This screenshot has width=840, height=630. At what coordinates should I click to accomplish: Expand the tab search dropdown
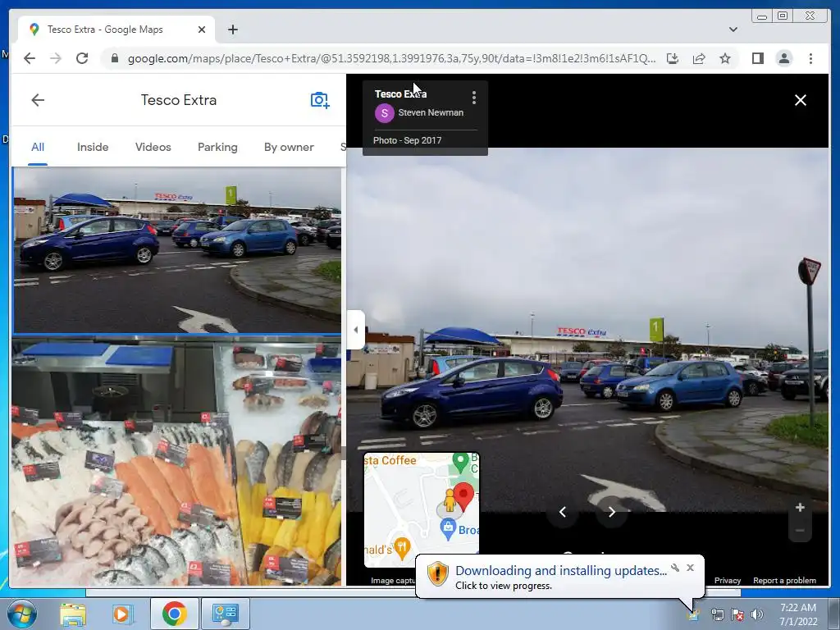pos(733,30)
